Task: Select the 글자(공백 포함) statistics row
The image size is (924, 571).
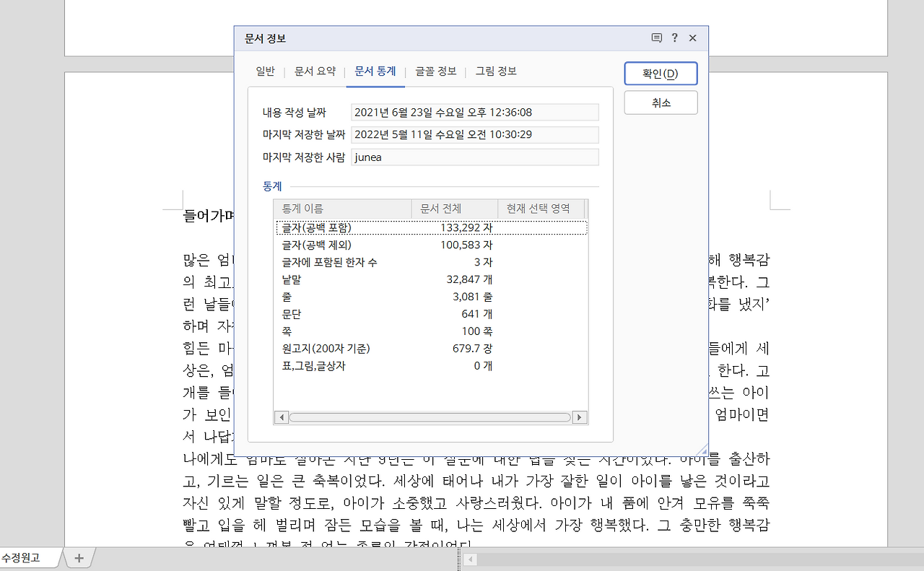Action: point(431,227)
